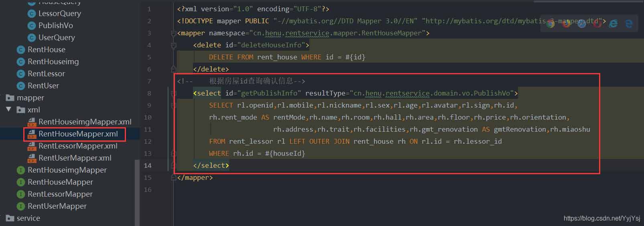Open file in Firefox browser icon
The image size is (644, 226).
tap(566, 23)
